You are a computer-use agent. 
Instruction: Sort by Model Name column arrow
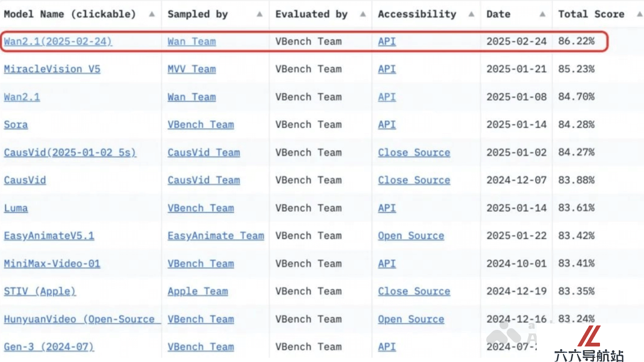pos(152,14)
